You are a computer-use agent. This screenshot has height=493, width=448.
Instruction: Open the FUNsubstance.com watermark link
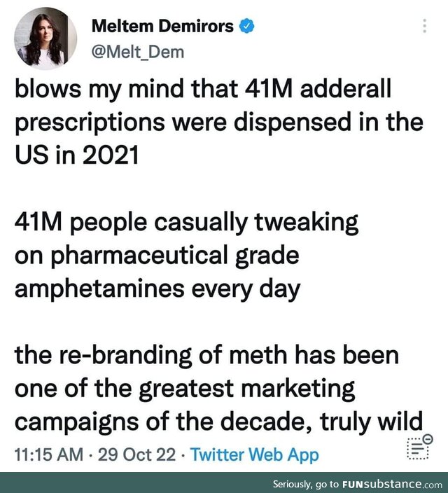tap(393, 484)
